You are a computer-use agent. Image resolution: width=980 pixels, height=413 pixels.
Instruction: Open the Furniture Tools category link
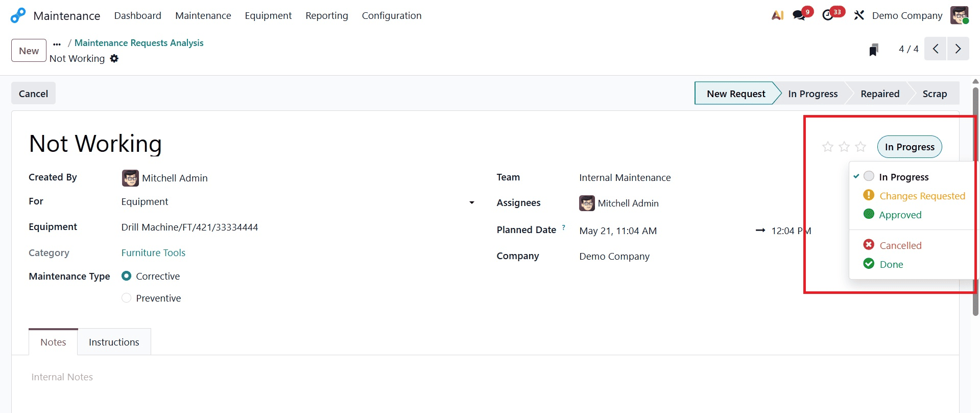pos(153,253)
